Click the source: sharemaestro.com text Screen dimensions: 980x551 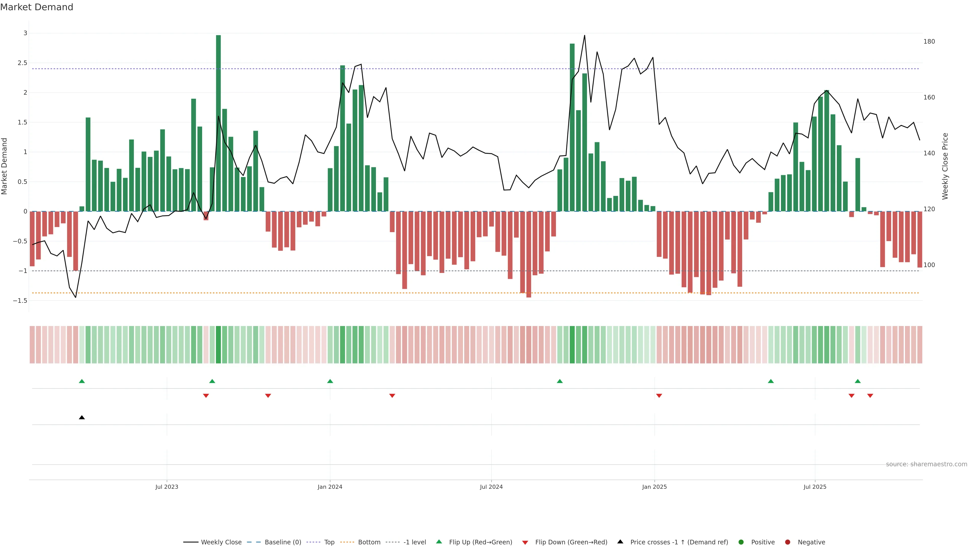(x=926, y=464)
